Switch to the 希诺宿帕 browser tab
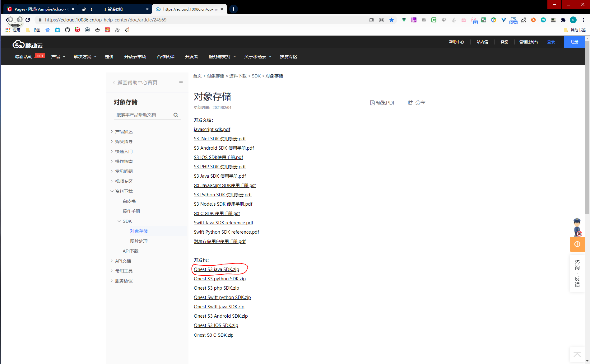The image size is (590, 364). coord(115,9)
